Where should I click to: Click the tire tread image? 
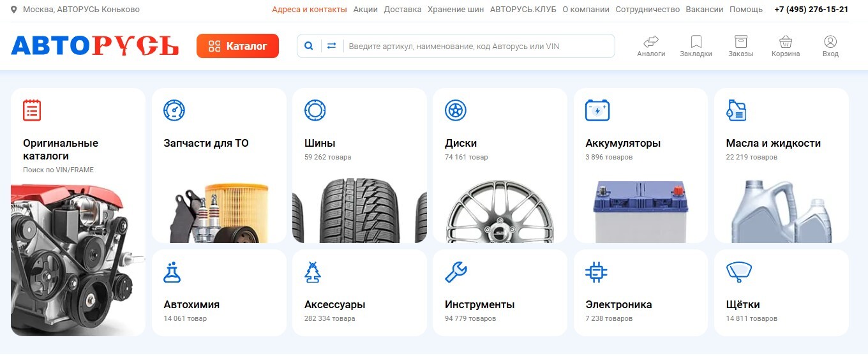359,211
